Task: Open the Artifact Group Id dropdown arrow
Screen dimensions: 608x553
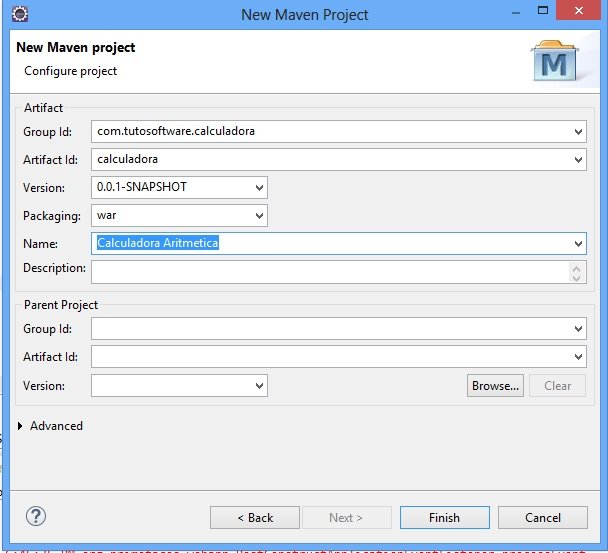Action: tap(578, 132)
